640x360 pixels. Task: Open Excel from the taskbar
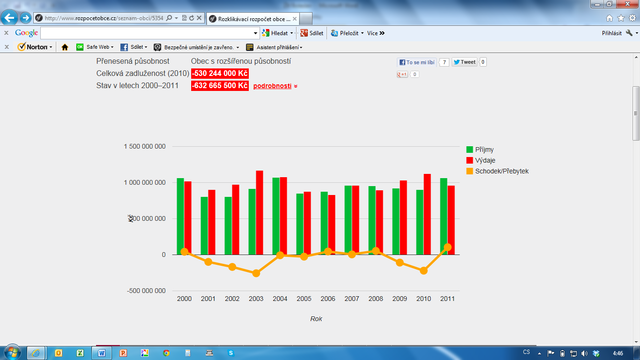click(x=80, y=353)
